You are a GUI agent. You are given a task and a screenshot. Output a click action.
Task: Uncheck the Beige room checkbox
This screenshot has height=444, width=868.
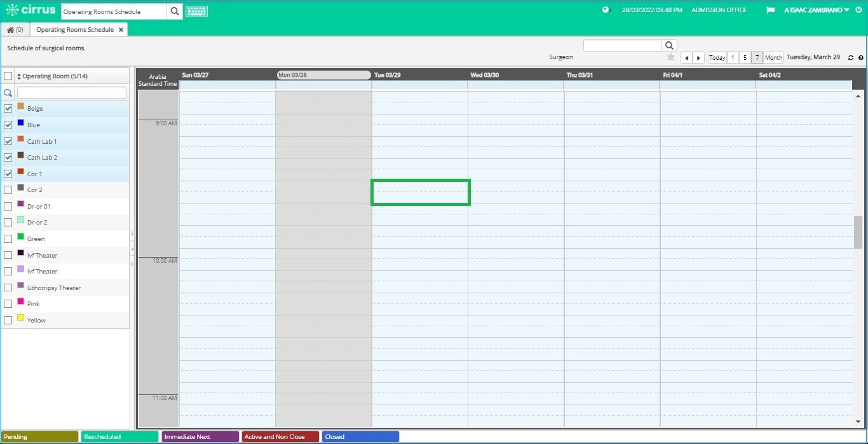click(x=8, y=109)
